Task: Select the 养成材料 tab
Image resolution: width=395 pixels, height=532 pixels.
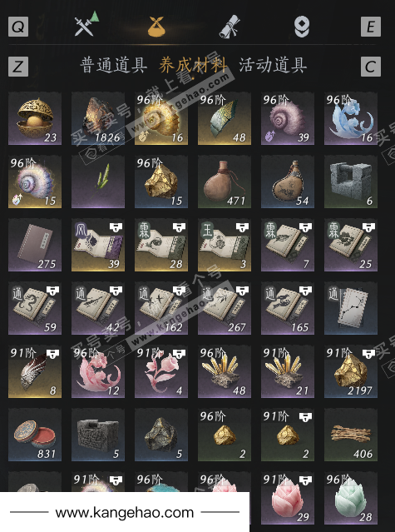Action: tap(193, 65)
